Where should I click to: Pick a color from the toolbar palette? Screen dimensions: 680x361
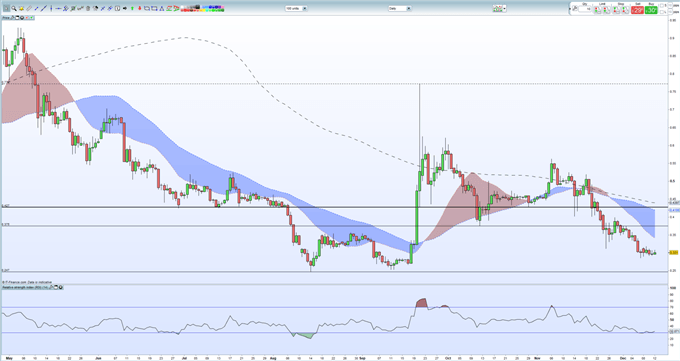pos(202,8)
